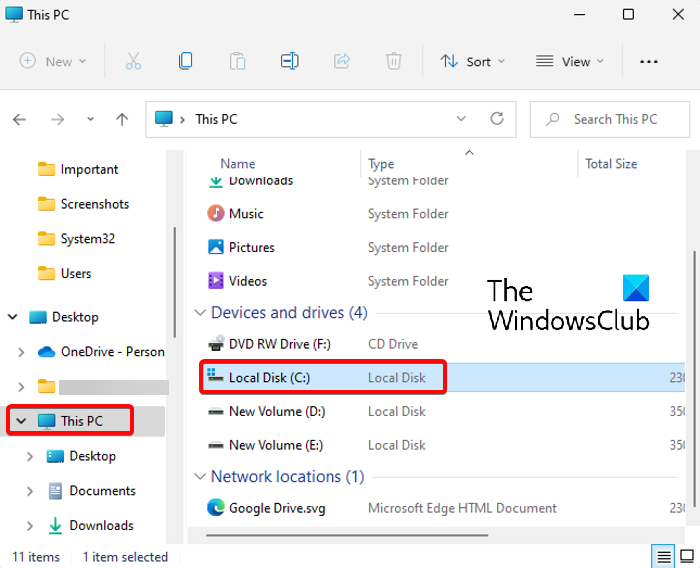
Task: Click the Rename icon in toolbar
Action: [x=290, y=61]
